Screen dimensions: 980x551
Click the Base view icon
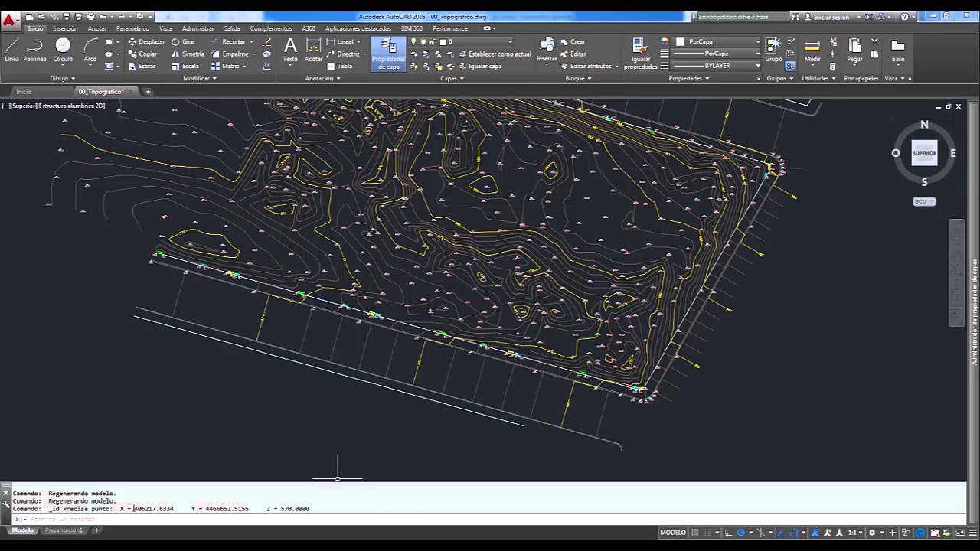tap(898, 50)
